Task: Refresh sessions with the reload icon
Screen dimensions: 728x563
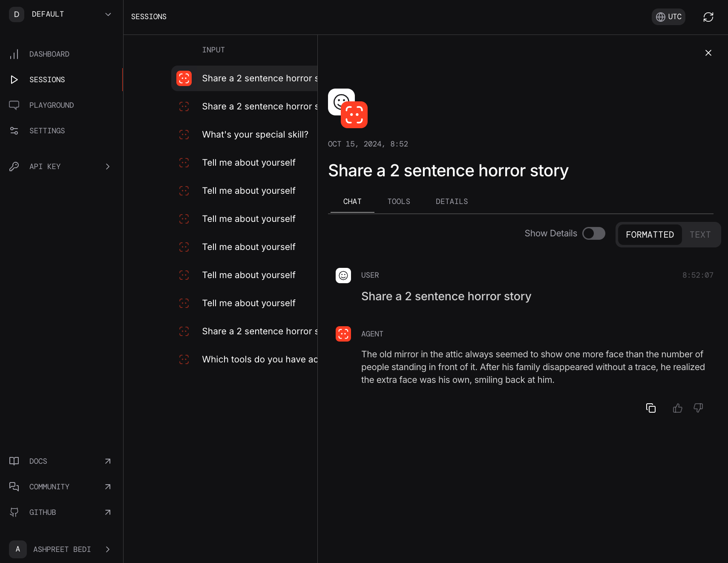Action: (x=708, y=17)
